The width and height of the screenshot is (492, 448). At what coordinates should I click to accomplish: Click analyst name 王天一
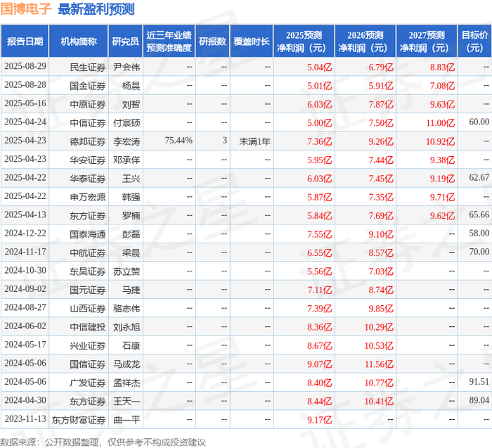point(127,401)
